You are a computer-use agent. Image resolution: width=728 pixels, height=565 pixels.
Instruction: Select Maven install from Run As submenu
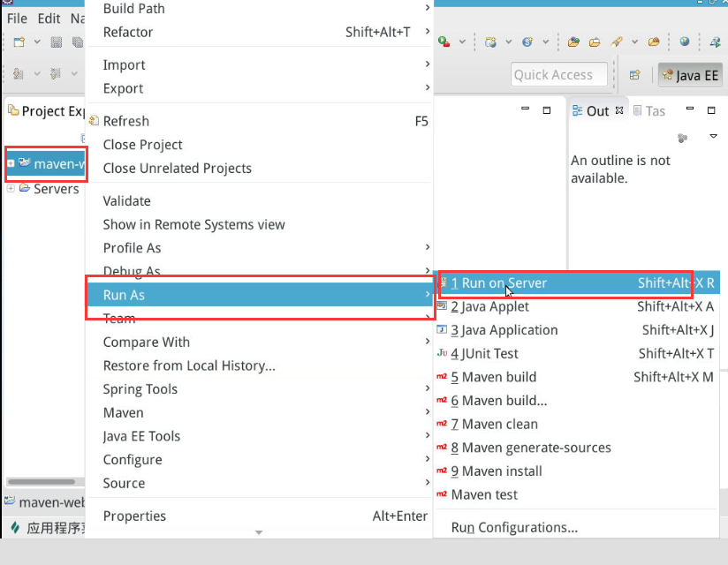click(x=497, y=471)
